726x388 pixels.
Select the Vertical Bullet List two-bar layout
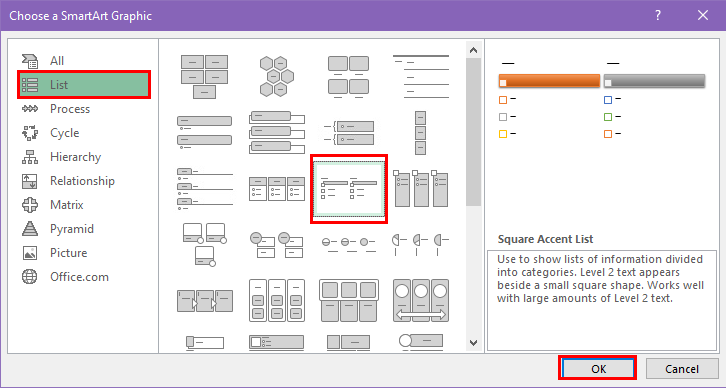click(x=204, y=132)
